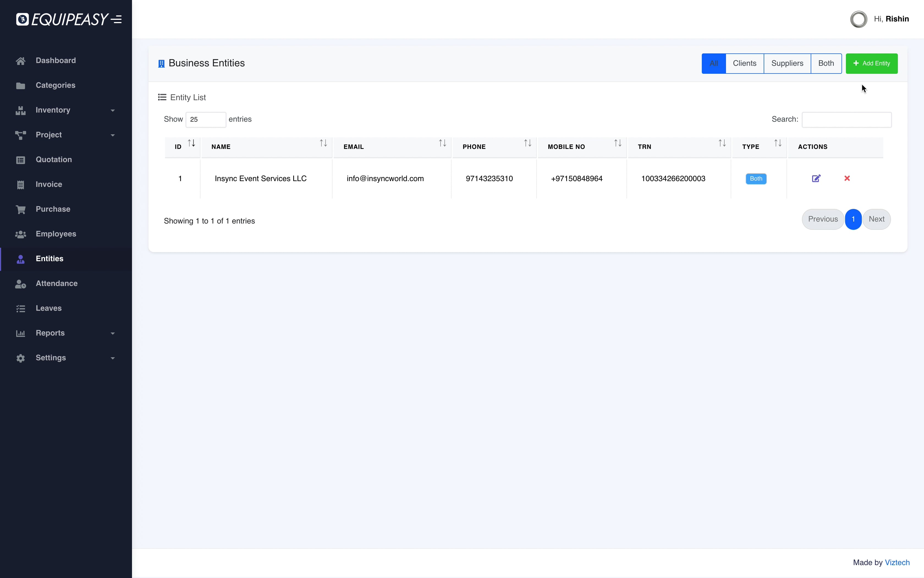
Task: Click the Both type badge in row
Action: (x=756, y=179)
